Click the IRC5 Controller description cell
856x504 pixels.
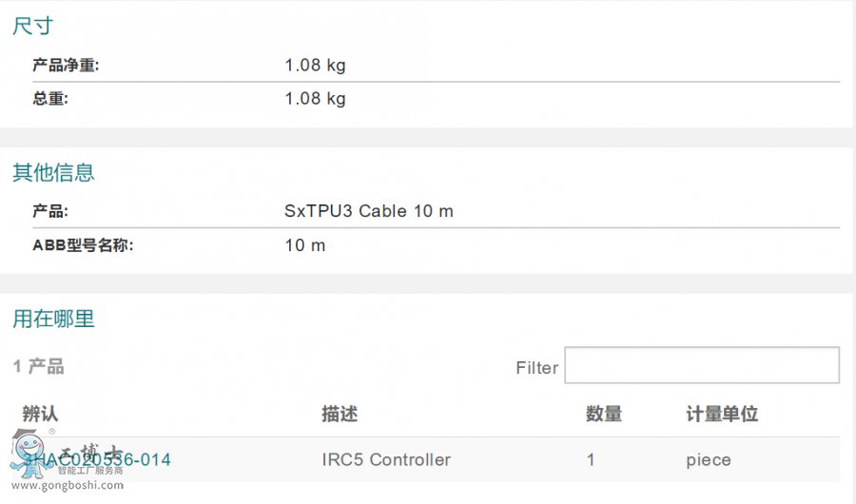click(x=386, y=460)
